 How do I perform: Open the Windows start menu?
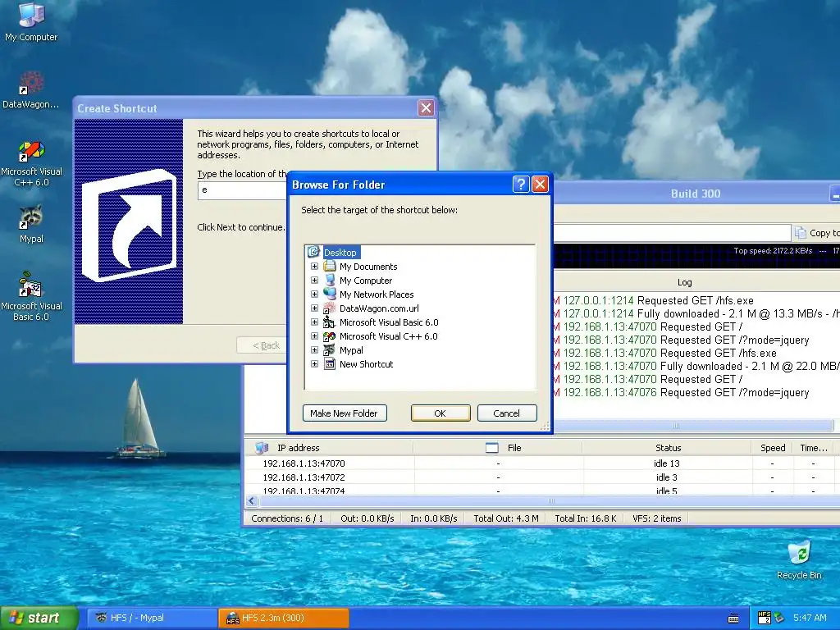(39, 618)
